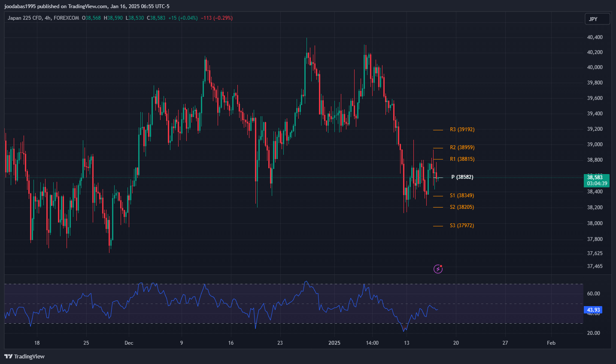Click the TradingView logo in bottom corner
The image size is (616, 364).
pyautogui.click(x=24, y=356)
